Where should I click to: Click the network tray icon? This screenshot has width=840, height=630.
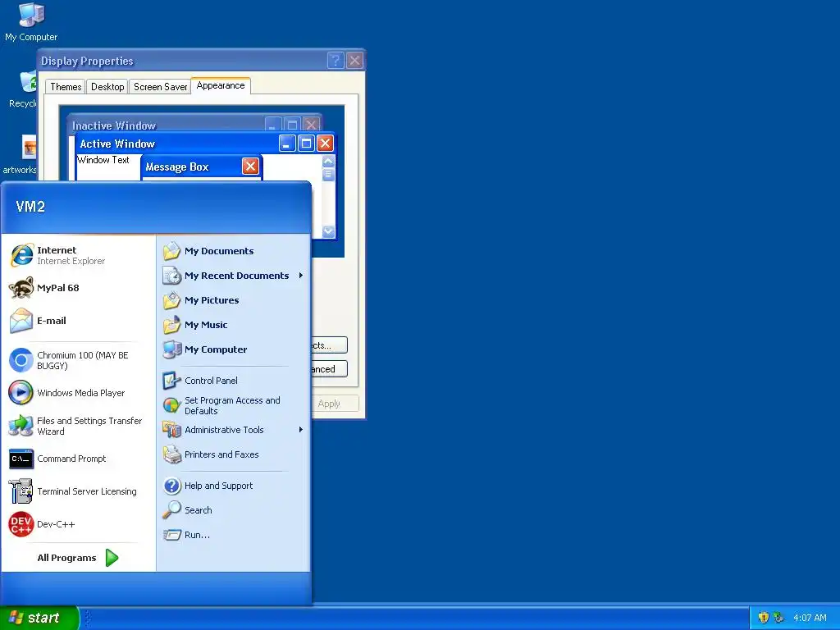click(x=778, y=618)
